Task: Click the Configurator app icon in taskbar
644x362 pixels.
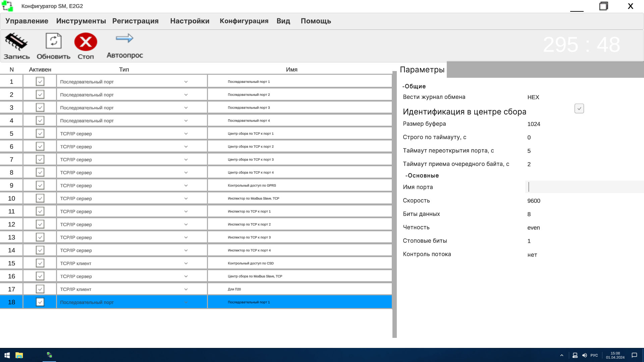Action: pyautogui.click(x=49, y=355)
